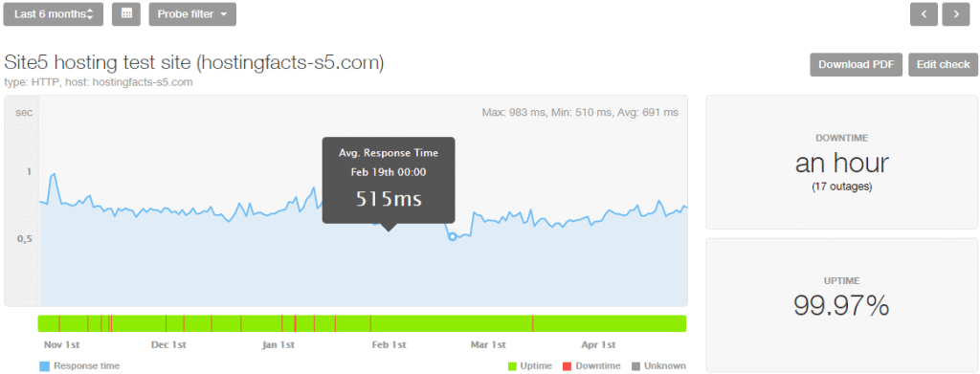Click the response time peak near Nov 1st
Image resolution: width=980 pixels, height=374 pixels.
(55, 174)
